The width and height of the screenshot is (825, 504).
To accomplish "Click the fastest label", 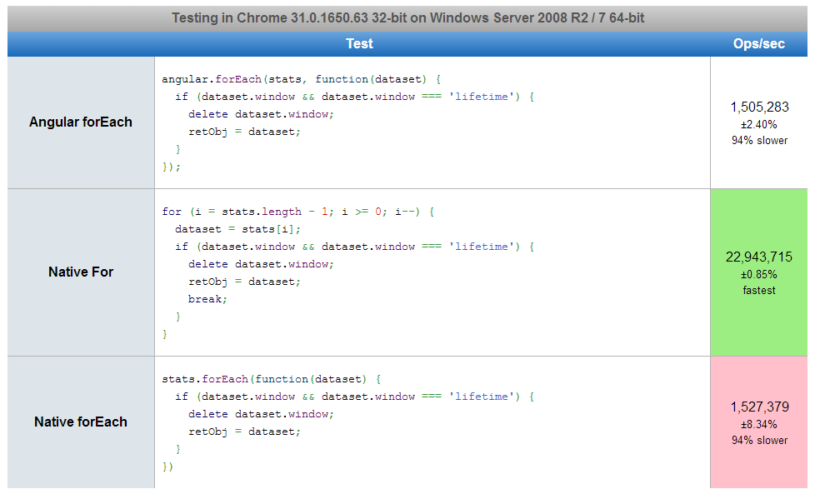I will [758, 291].
